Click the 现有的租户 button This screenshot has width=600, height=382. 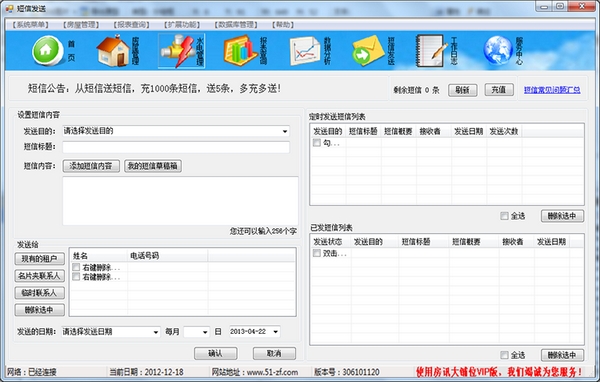point(40,259)
